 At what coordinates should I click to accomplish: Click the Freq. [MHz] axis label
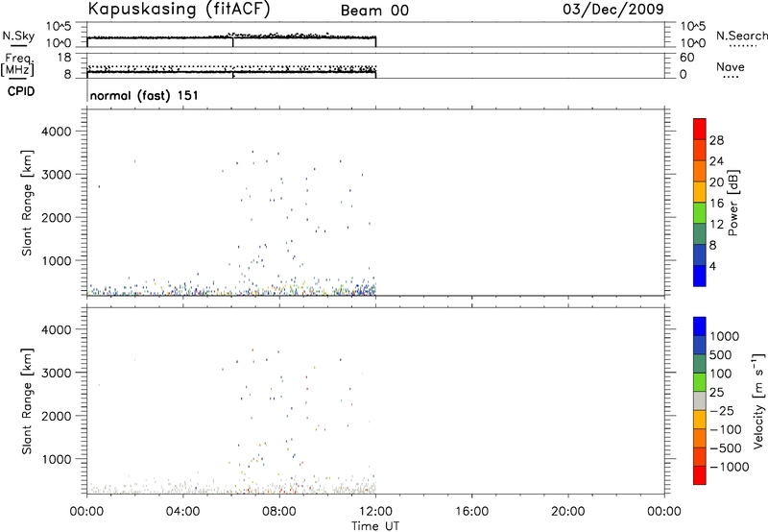pyautogui.click(x=18, y=64)
